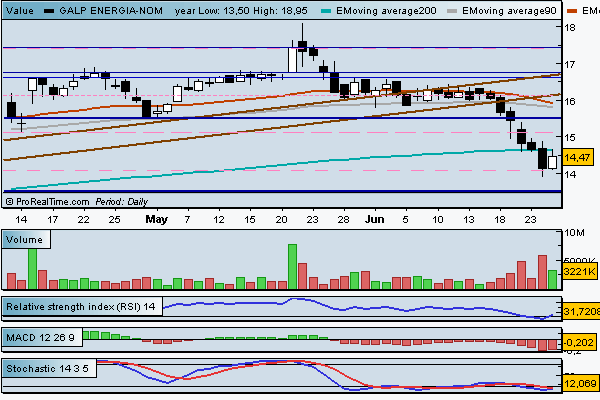
Task: Click the tallest white candlestick near May 20
Action: [x=292, y=60]
